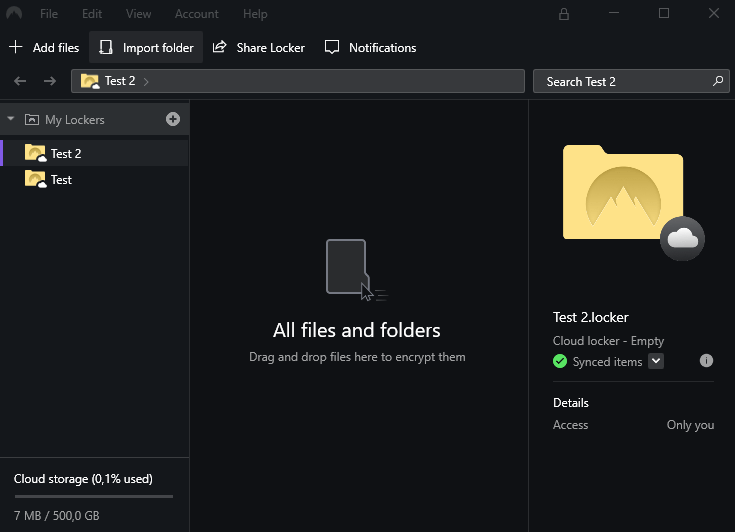Create a new locker with plus icon
Image resolution: width=735 pixels, height=532 pixels.
click(173, 119)
